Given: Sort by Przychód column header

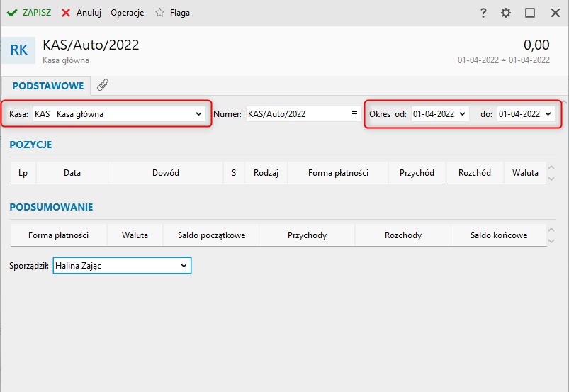Looking at the screenshot, I should click(x=417, y=173).
